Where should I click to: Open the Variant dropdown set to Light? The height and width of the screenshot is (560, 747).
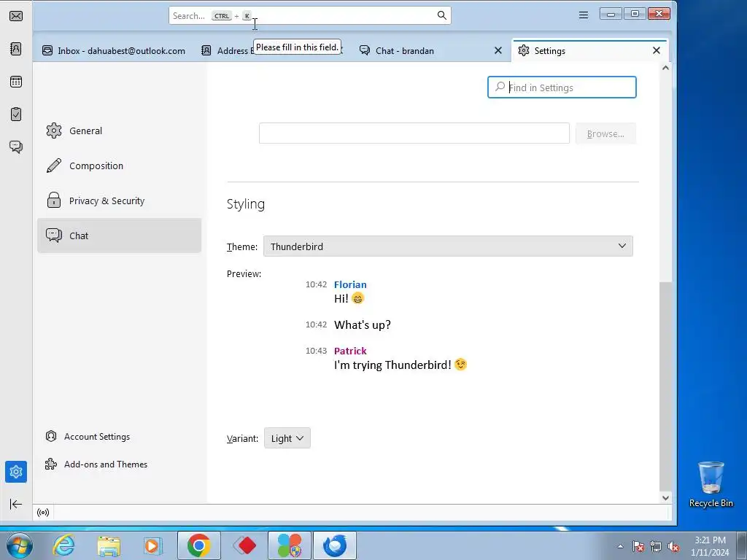pyautogui.click(x=287, y=438)
